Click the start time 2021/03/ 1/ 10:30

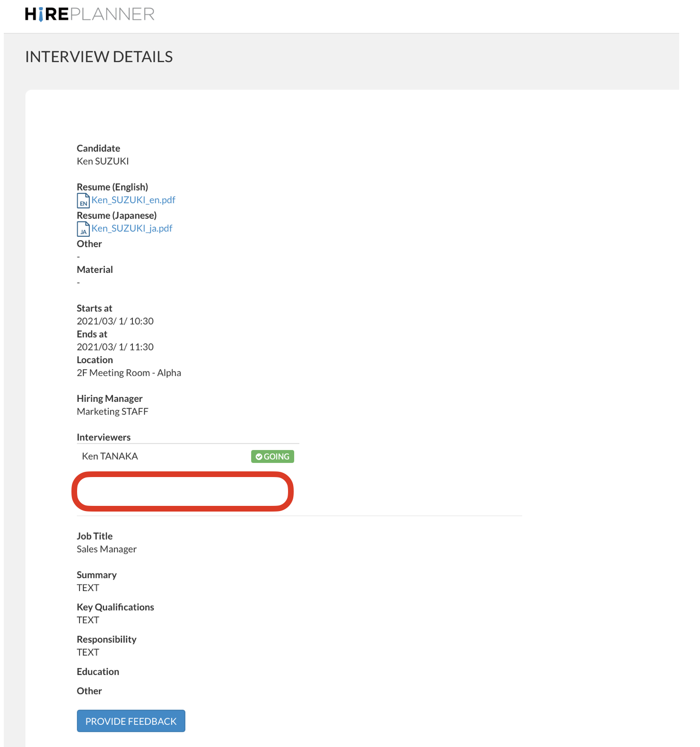(x=115, y=321)
